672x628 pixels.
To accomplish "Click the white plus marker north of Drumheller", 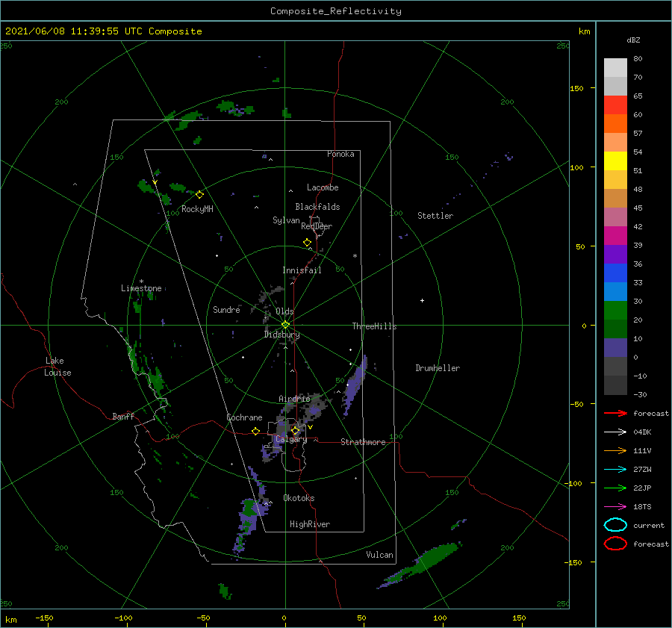I will pos(422,300).
